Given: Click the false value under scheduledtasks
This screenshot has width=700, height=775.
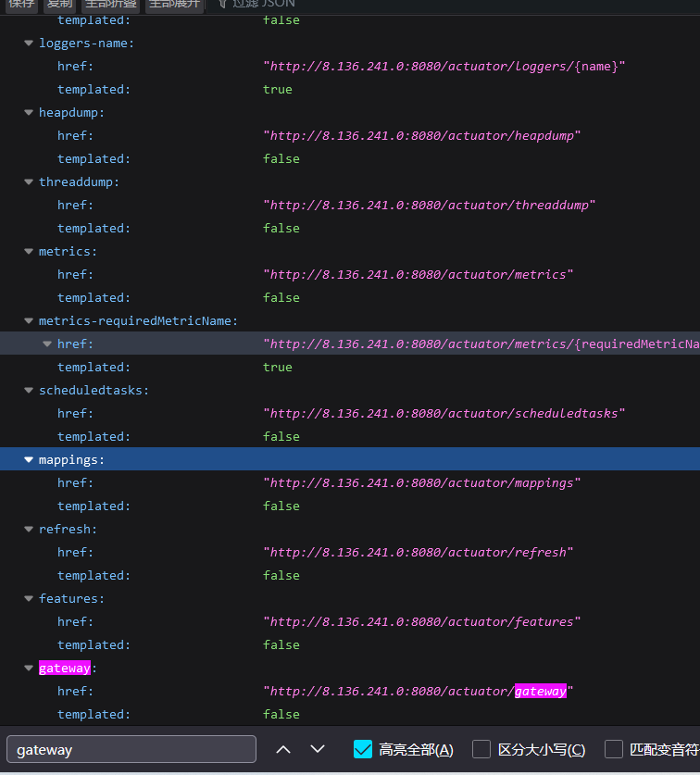Looking at the screenshot, I should [281, 437].
